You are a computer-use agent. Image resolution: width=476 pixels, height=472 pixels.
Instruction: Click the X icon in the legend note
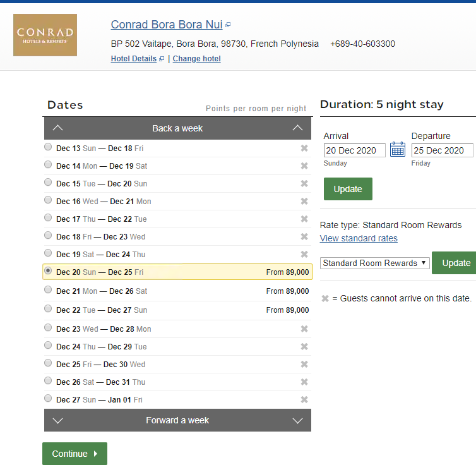point(325,298)
